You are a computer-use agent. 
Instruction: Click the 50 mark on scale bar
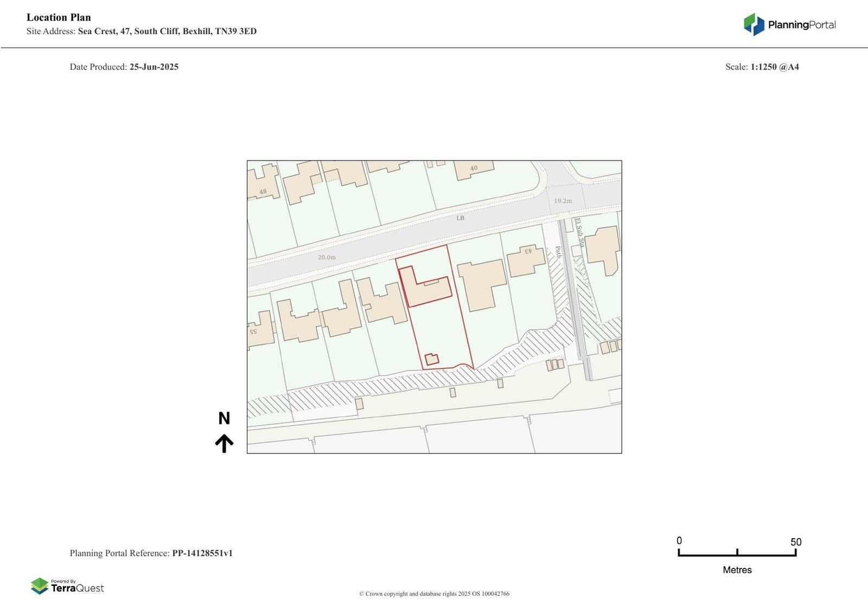[x=795, y=542]
